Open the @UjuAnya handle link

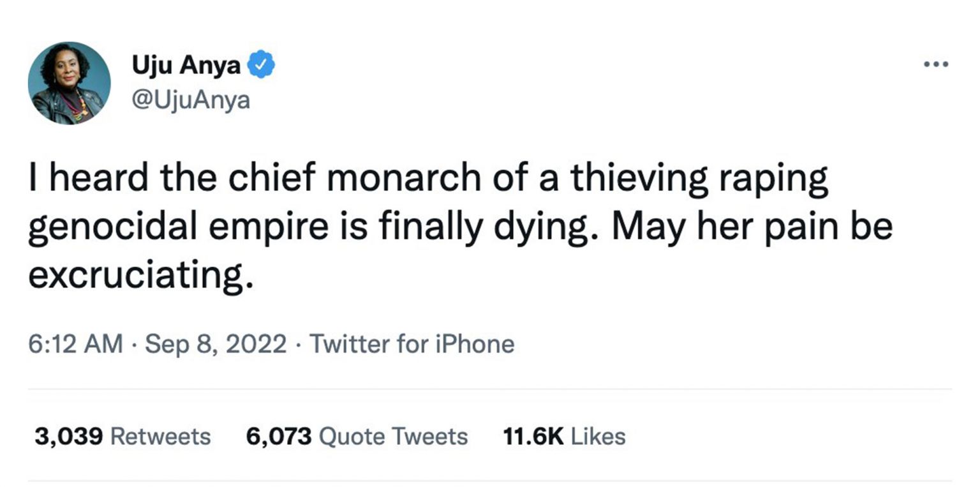point(191,100)
